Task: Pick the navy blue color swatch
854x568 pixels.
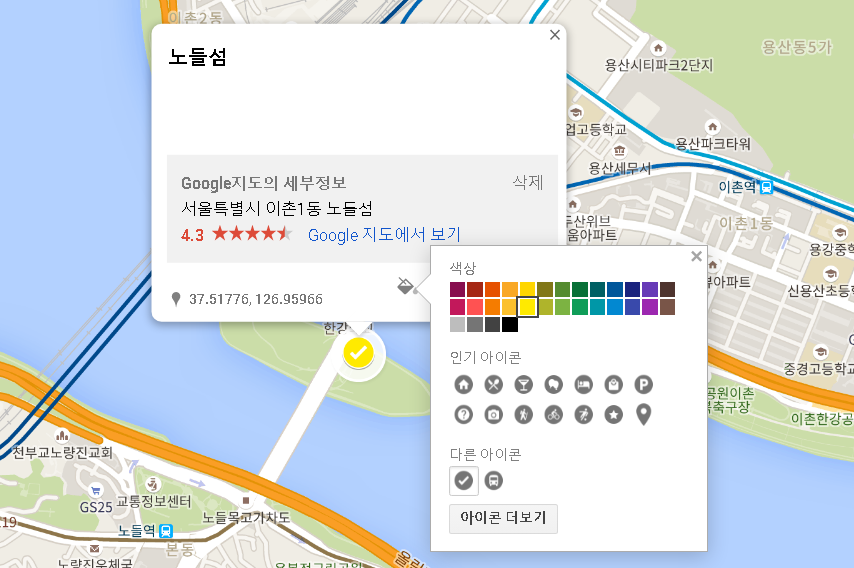Action: pyautogui.click(x=632, y=289)
